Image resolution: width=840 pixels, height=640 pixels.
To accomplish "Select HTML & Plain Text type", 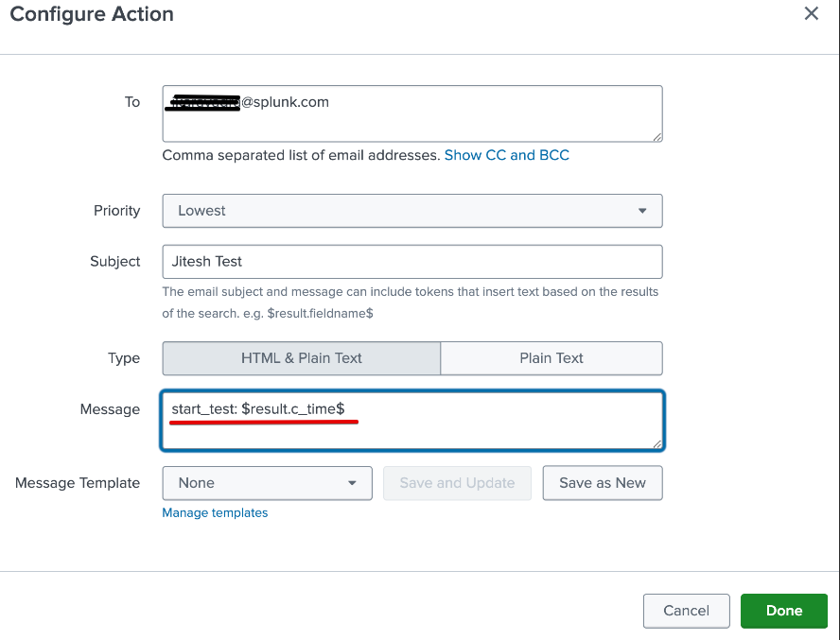I will point(302,358).
